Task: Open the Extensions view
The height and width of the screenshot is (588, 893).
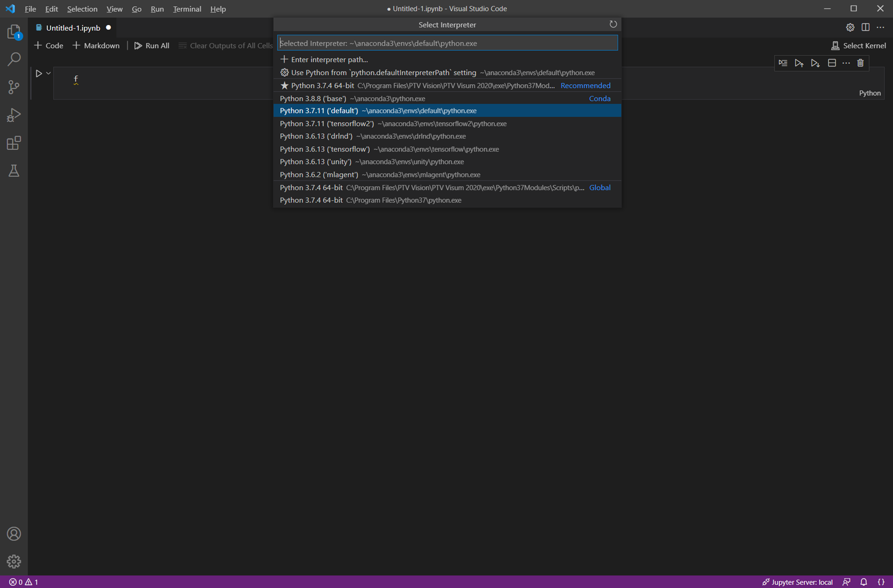Action: coord(14,143)
